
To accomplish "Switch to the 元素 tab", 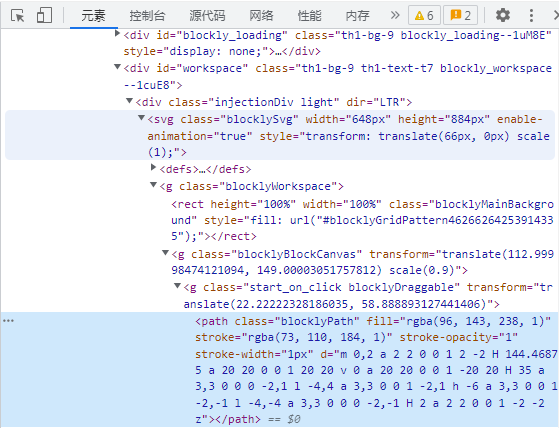I will (x=93, y=16).
